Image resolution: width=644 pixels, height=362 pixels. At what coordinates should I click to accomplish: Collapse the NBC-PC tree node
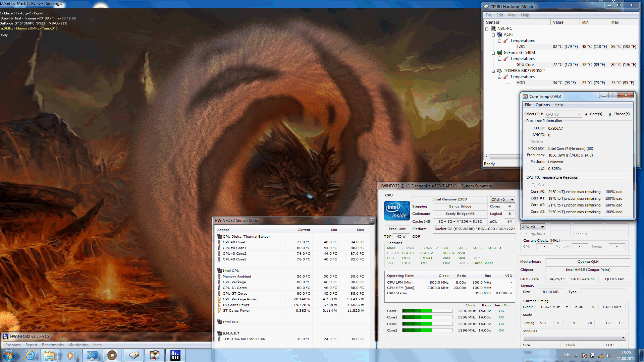click(487, 29)
